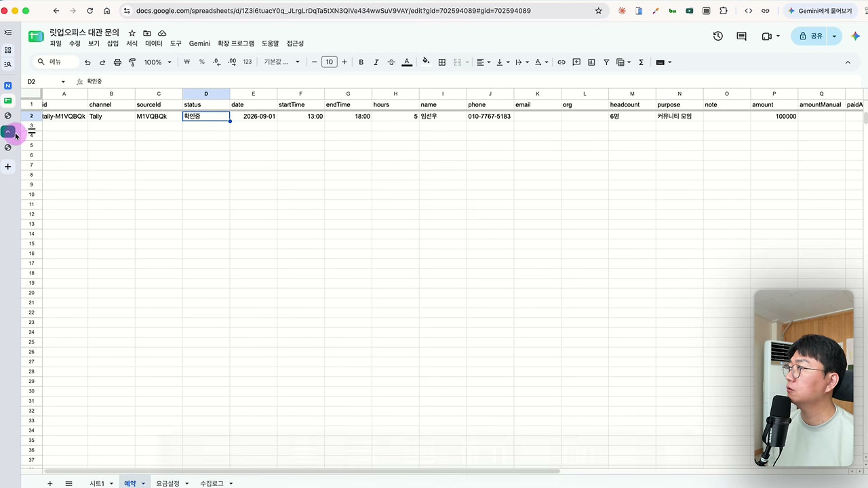Screen dimensions: 868x488
Task: Expand the 예약 sheet tab menu arrow
Action: click(x=143, y=483)
